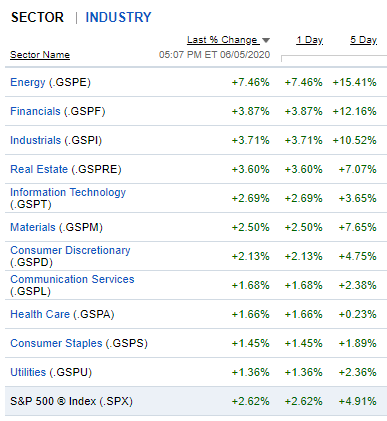This screenshot has width=387, height=421.
Task: Select the SECTOR tab
Action: coord(37,17)
